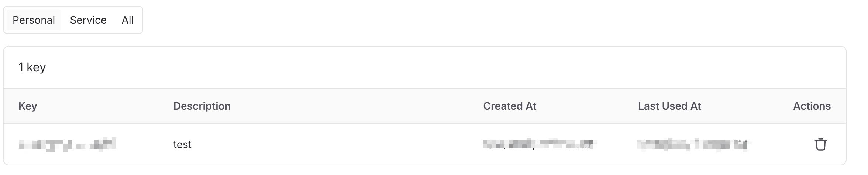Click the blurred Created At date value
This screenshot has height=175, width=868.
tap(540, 144)
